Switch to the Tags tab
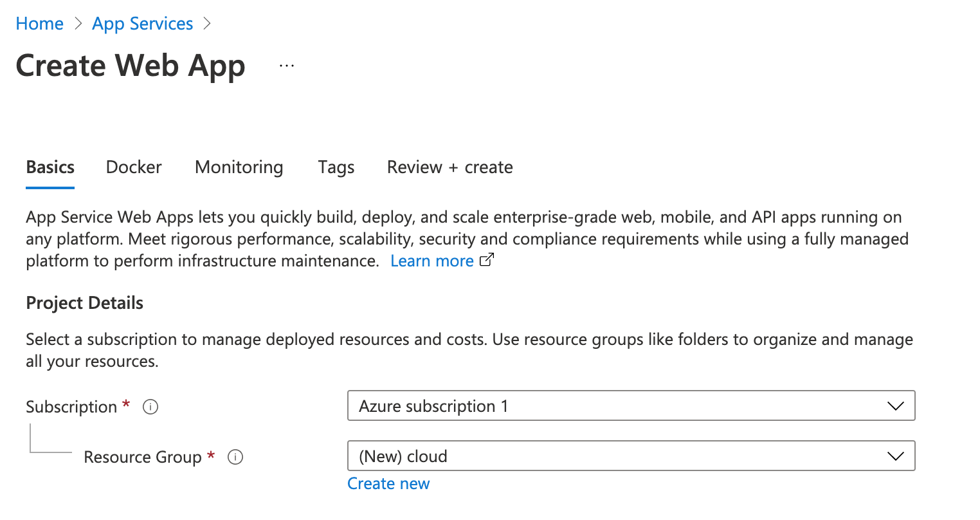This screenshot has width=980, height=520. [336, 167]
